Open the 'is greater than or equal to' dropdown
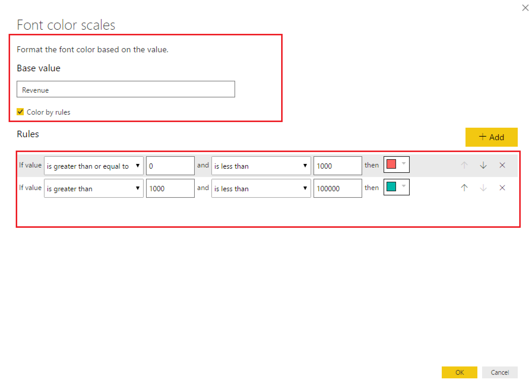Screen dimensions: 532x392 tap(94, 166)
